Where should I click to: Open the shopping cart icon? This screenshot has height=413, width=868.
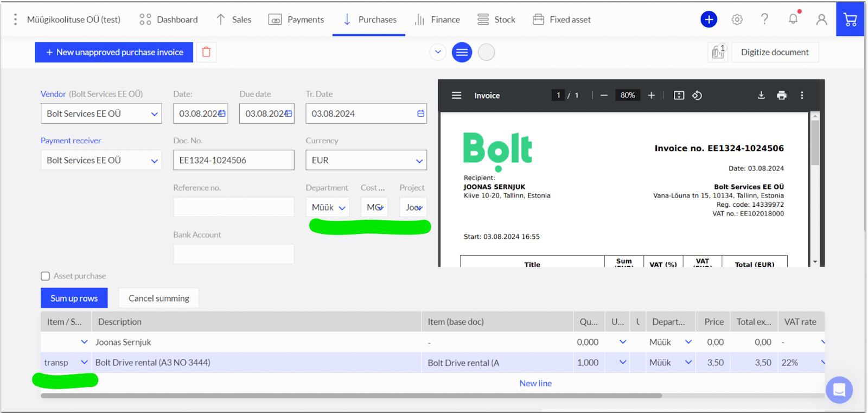(x=850, y=20)
